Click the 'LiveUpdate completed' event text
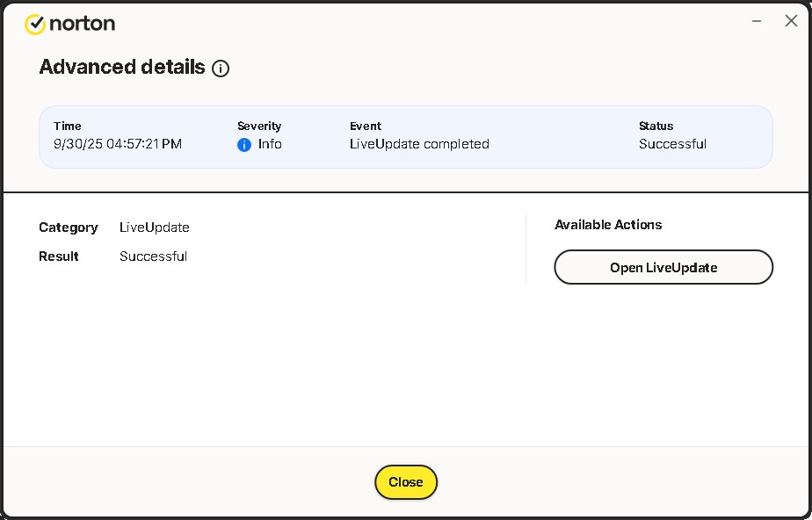This screenshot has width=812, height=520. coord(419,144)
